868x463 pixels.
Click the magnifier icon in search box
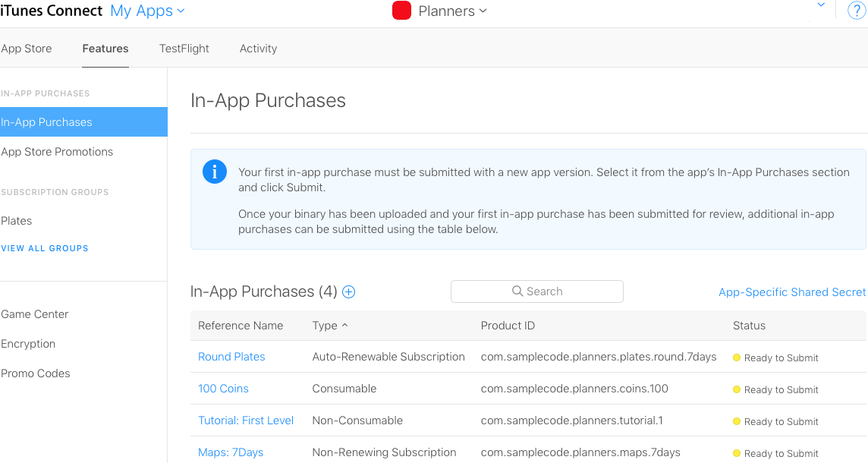coord(517,291)
